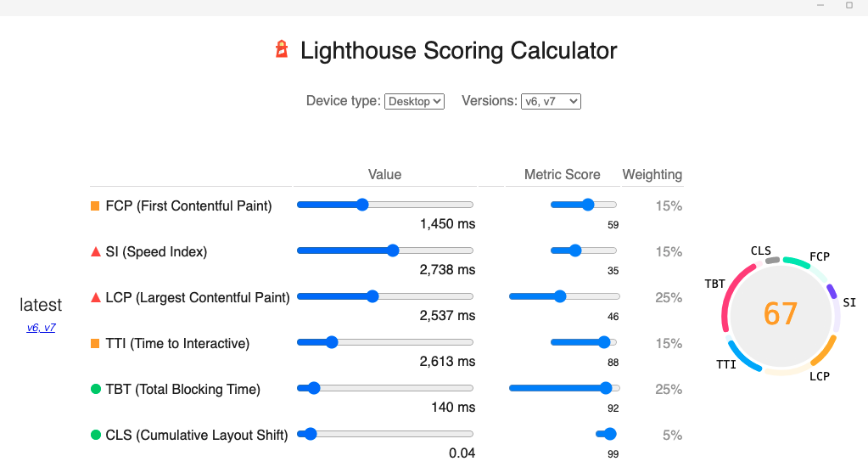Image resolution: width=868 pixels, height=467 pixels.
Task: Follow the v6, v7 link under latest
Action: (41, 328)
